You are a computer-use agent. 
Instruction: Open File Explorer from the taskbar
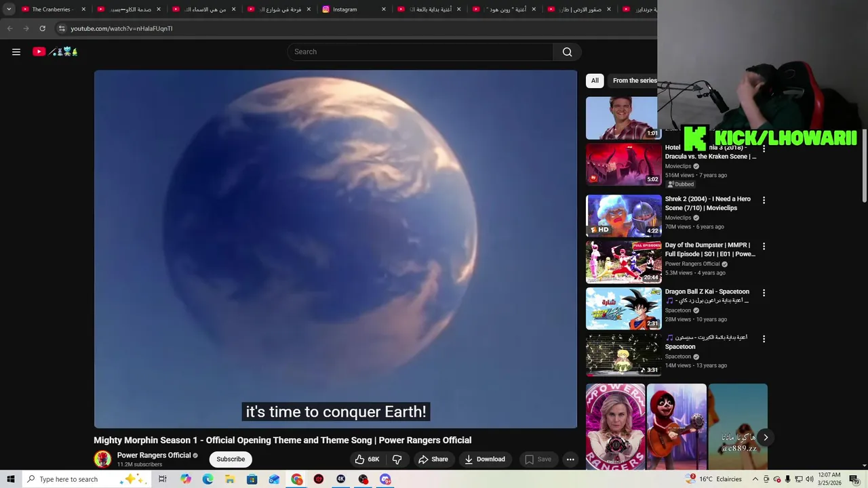(230, 479)
